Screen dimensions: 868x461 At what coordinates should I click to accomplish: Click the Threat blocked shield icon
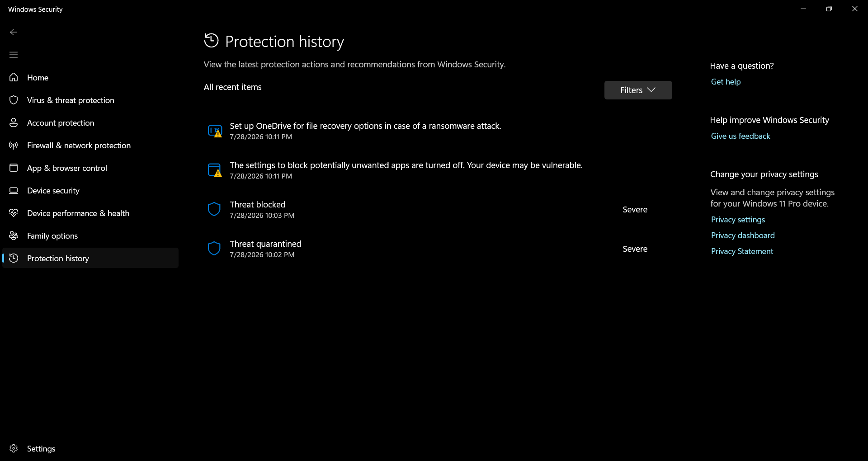[214, 209]
